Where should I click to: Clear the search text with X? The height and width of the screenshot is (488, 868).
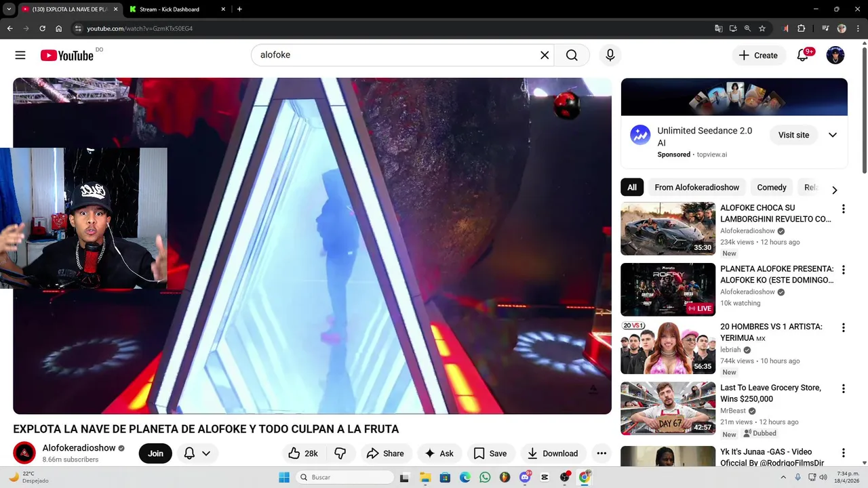click(x=545, y=56)
